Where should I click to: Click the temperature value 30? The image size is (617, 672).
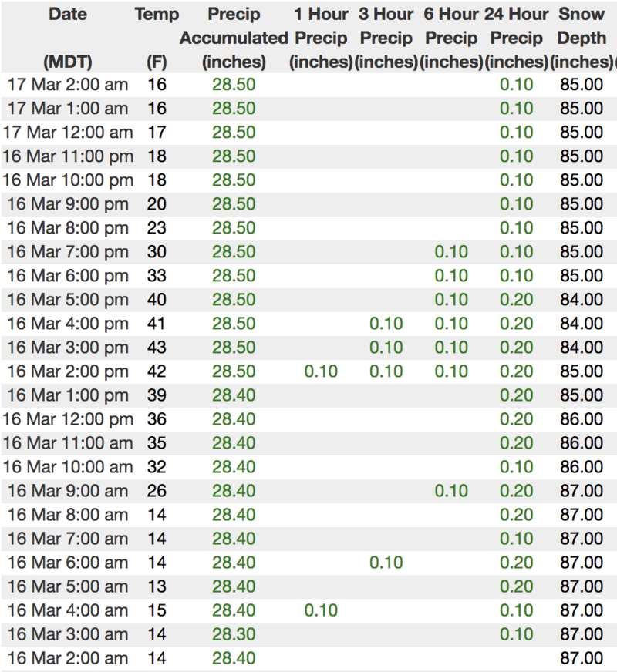(157, 252)
